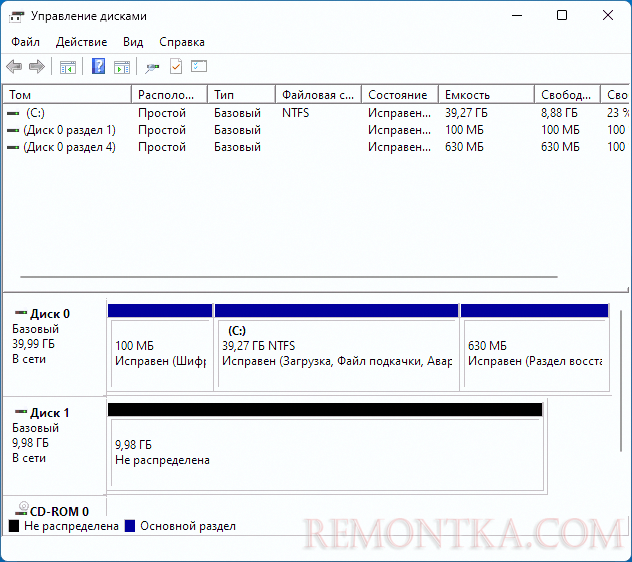Open the Действие menu
The width and height of the screenshot is (632, 562).
[x=81, y=42]
